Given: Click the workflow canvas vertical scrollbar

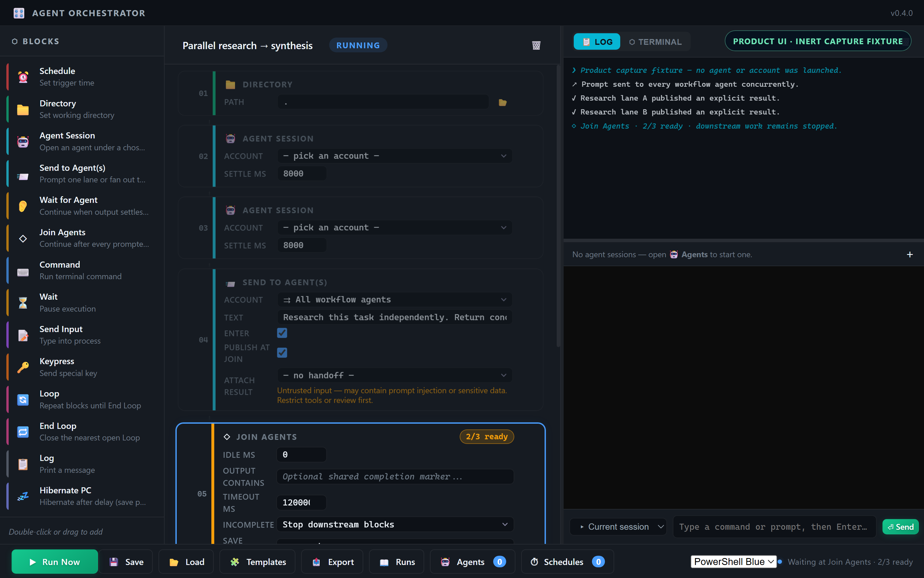Looking at the screenshot, I should click(x=558, y=206).
